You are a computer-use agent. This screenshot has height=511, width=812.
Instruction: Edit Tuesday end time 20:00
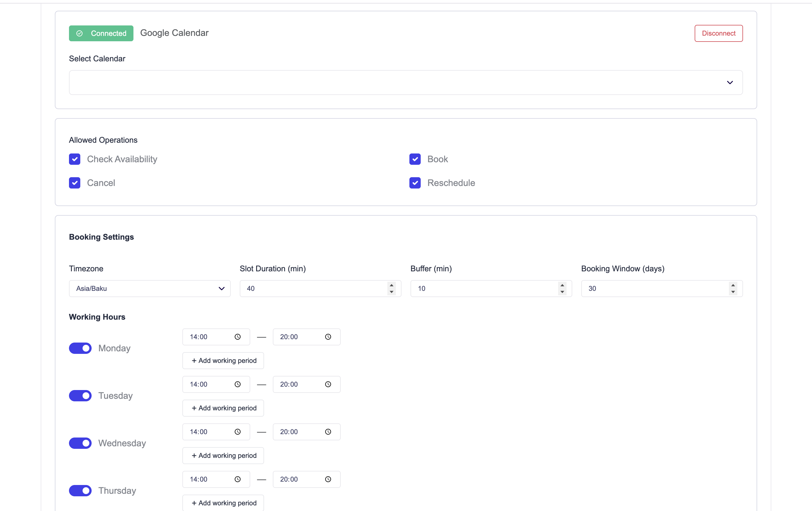[x=306, y=384]
